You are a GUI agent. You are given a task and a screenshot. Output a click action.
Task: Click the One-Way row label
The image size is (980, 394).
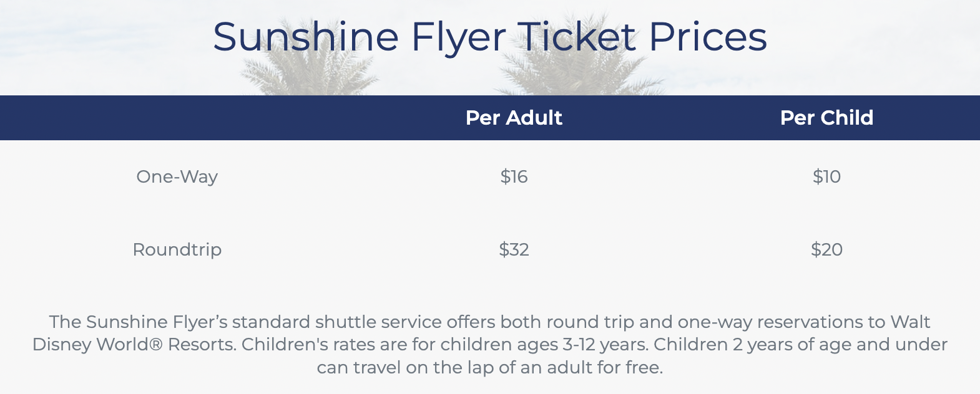pyautogui.click(x=177, y=177)
